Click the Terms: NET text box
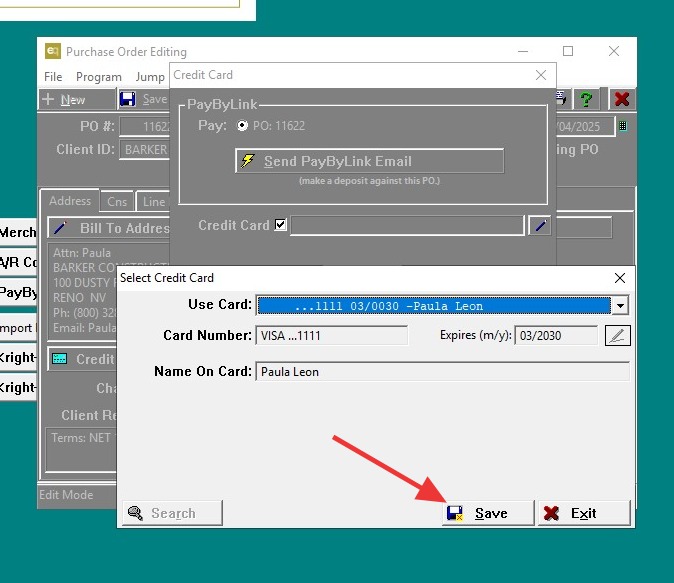Viewport: 674px width, 583px height. [81, 449]
